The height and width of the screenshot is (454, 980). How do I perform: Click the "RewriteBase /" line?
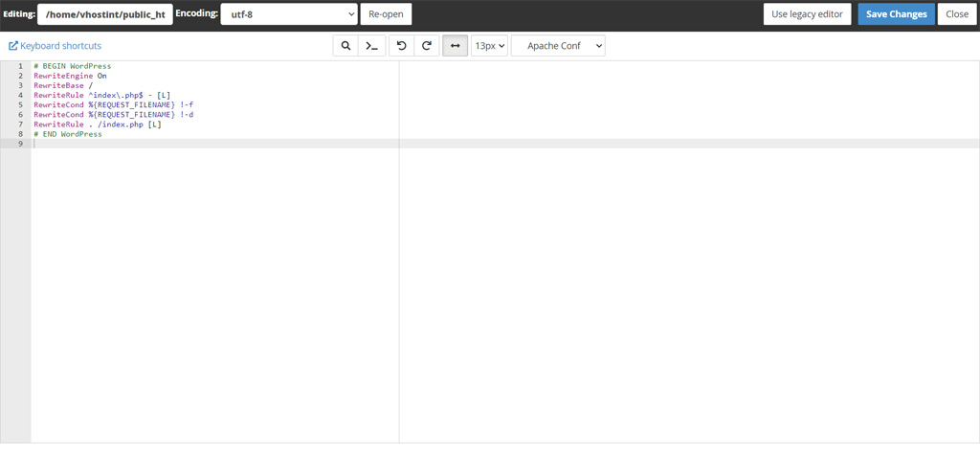click(x=63, y=85)
